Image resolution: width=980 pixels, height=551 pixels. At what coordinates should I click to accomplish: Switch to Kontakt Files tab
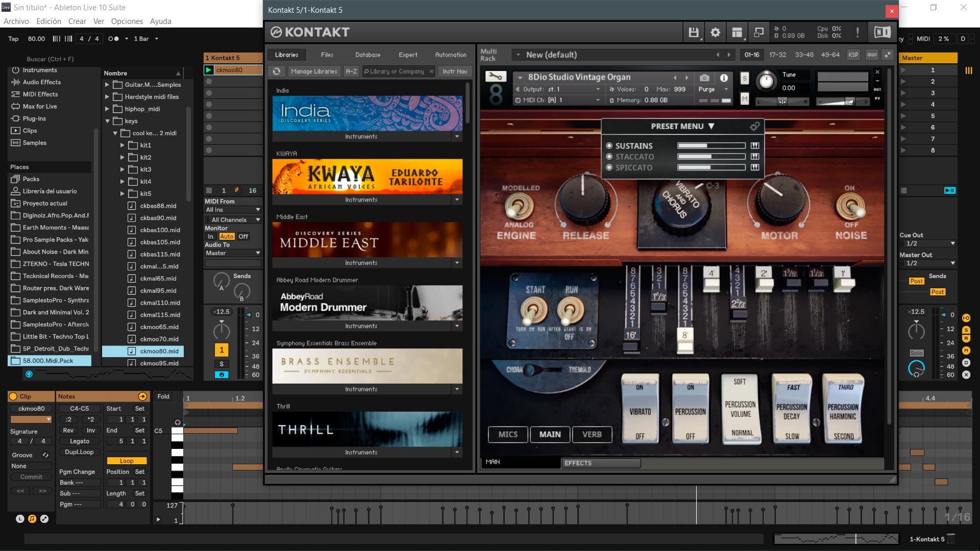click(327, 55)
